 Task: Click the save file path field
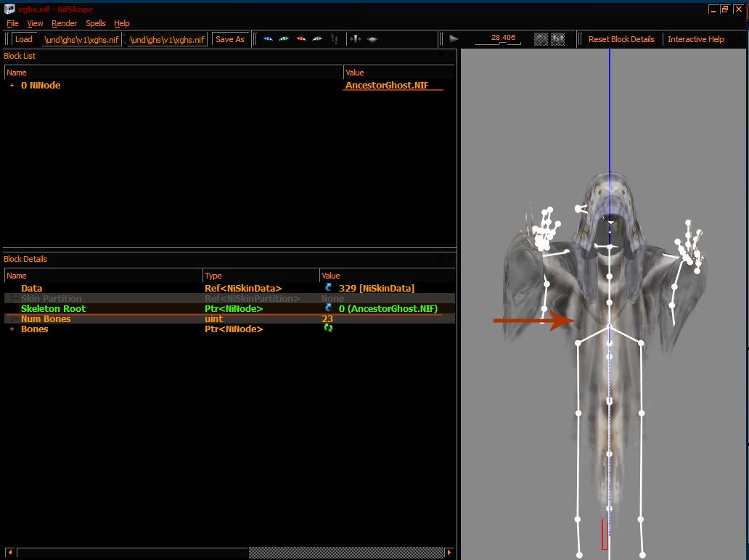[x=167, y=40]
